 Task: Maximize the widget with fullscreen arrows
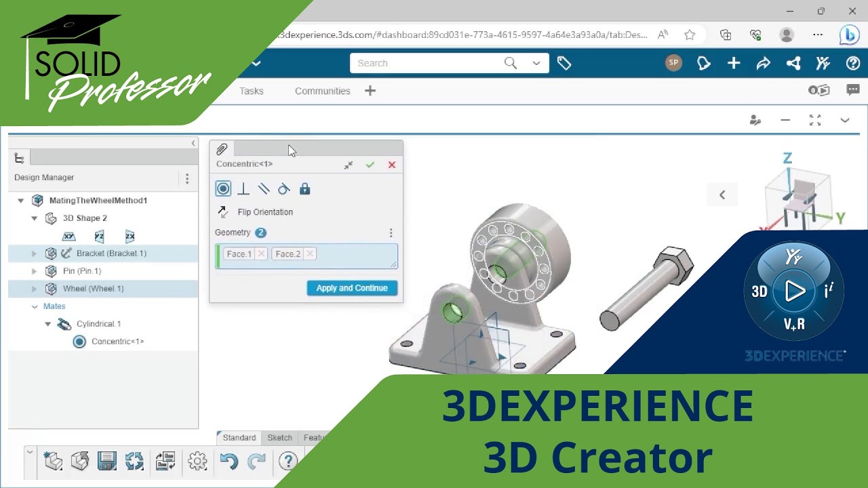(815, 120)
